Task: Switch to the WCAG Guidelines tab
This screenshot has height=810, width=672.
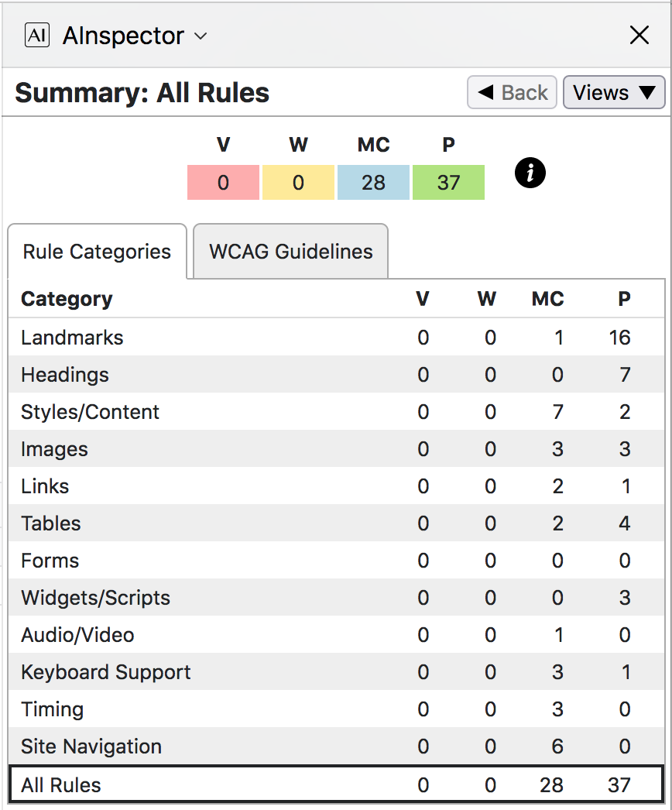Action: [x=290, y=252]
